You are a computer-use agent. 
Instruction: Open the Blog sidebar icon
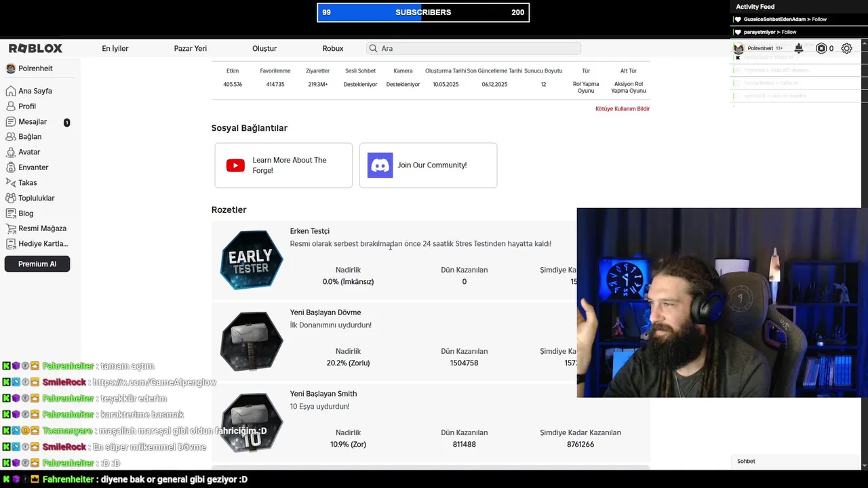(x=11, y=213)
